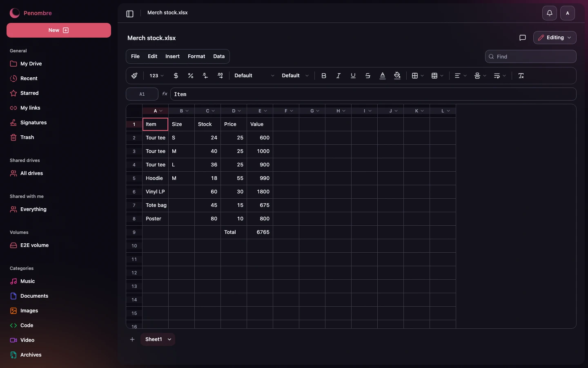Toggle italic formatting
Image resolution: width=588 pixels, height=368 pixels.
tap(339, 76)
